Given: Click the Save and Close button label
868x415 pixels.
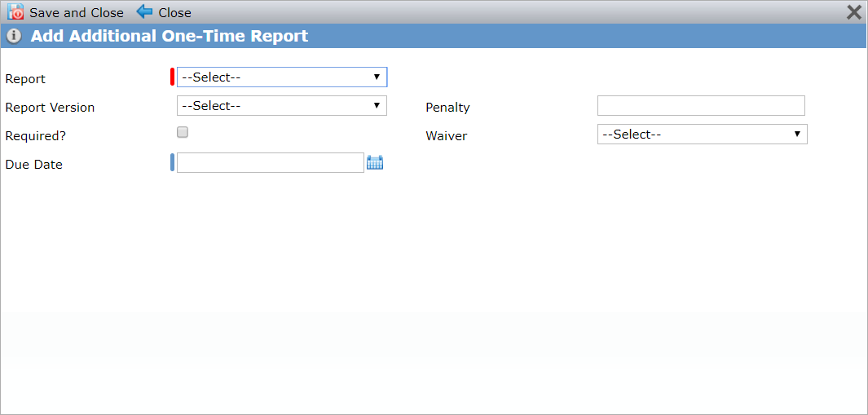Looking at the screenshot, I should point(77,13).
